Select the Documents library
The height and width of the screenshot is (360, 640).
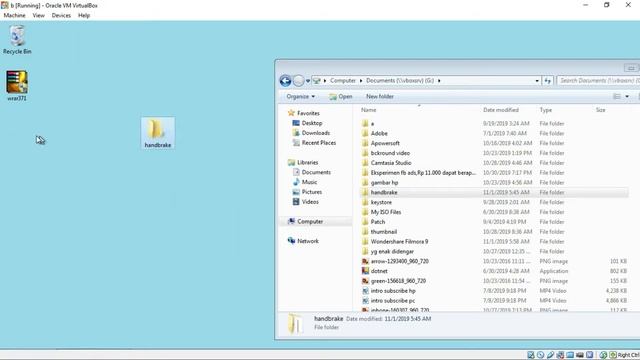[x=312, y=172]
